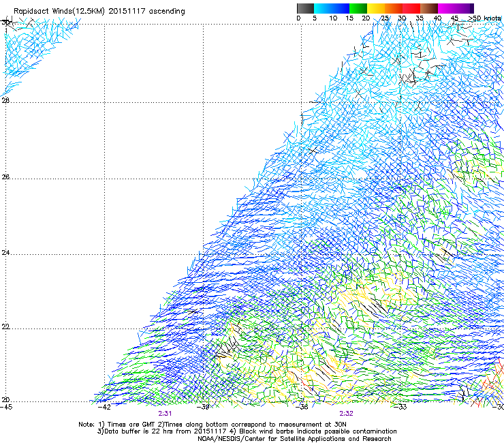504x443 pixels.
Task: Click the longitude label '-33' on the bottom axis
Action: 400,408
